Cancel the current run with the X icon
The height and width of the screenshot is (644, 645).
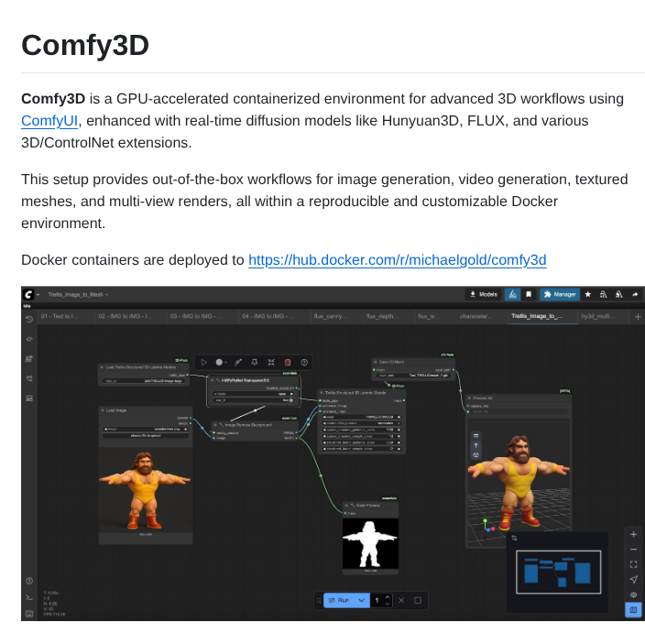[401, 600]
